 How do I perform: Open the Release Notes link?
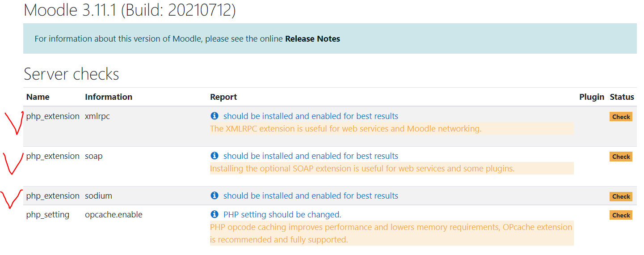[x=312, y=39]
